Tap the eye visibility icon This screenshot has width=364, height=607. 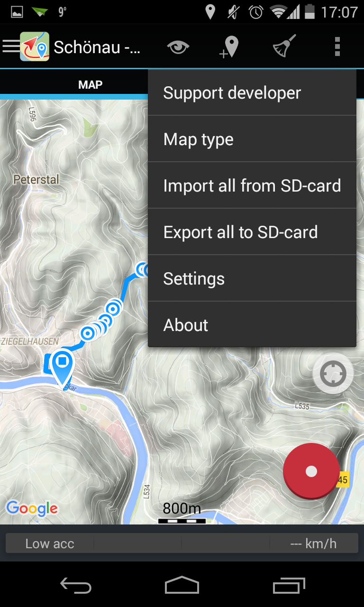[178, 47]
